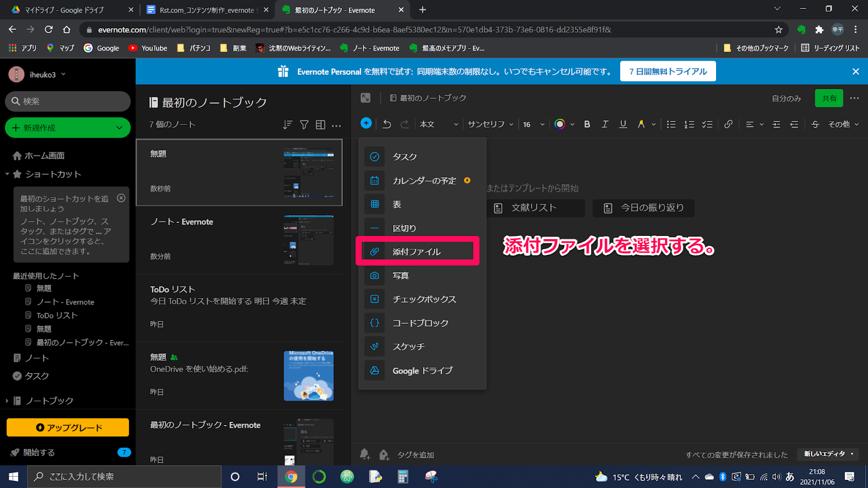
Task: Open text alignment dropdown
Action: 754,124
